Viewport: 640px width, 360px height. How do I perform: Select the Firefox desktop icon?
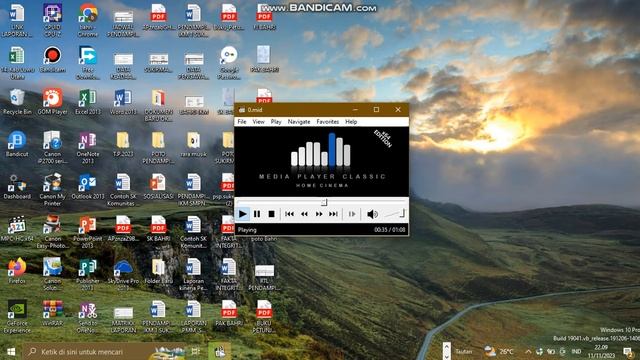point(17,271)
